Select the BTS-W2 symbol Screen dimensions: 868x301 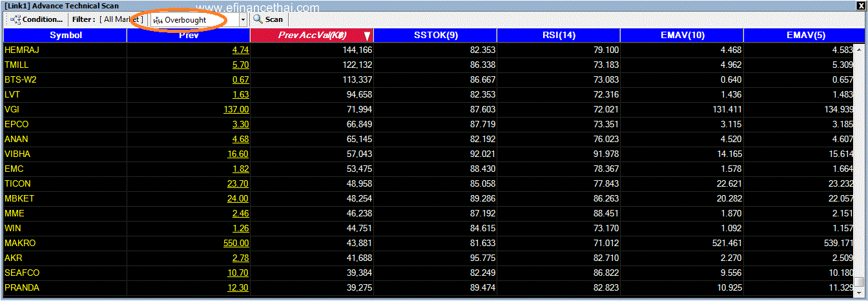click(x=20, y=79)
